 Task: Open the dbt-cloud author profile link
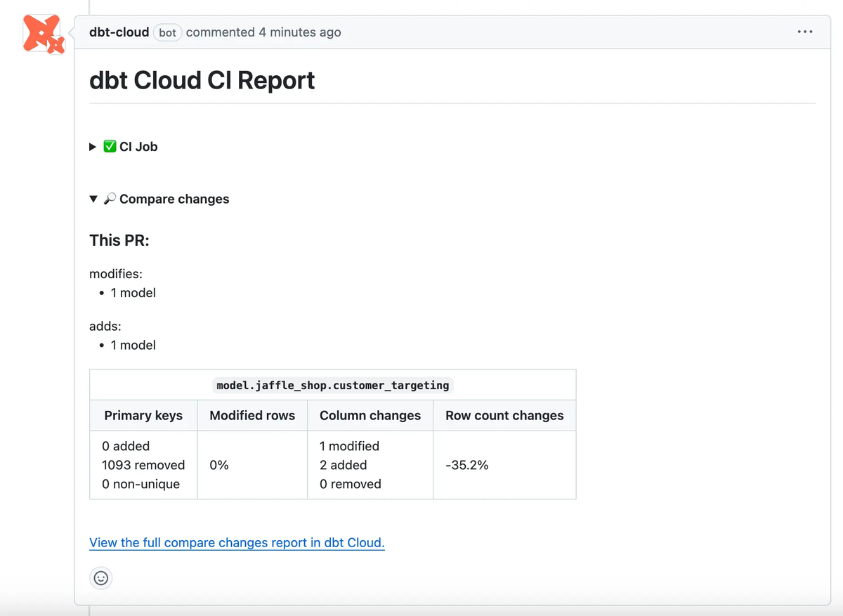tap(119, 32)
